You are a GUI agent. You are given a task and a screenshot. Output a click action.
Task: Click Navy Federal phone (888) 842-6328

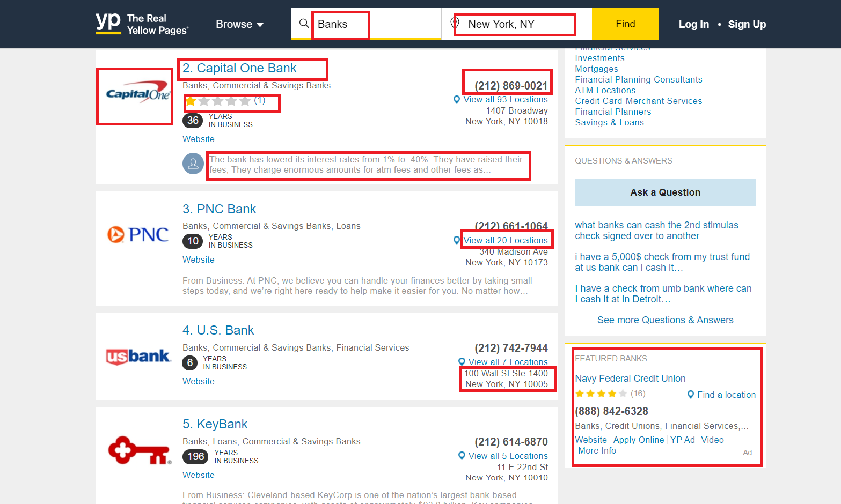pos(611,411)
